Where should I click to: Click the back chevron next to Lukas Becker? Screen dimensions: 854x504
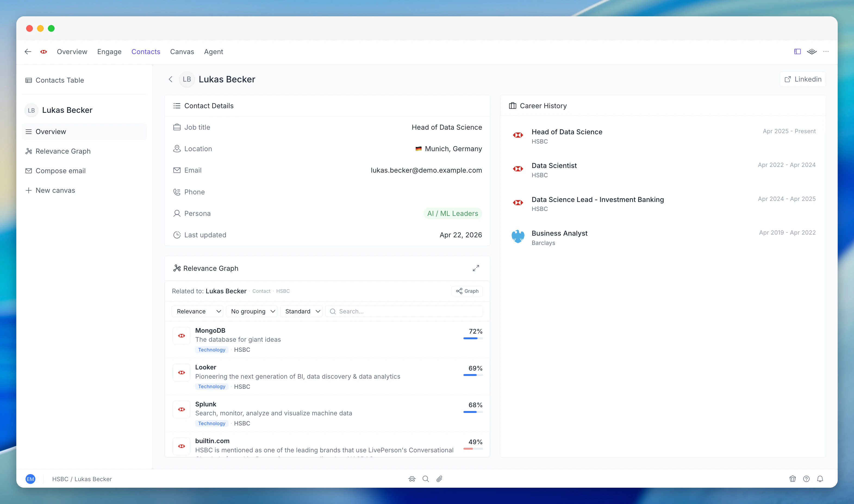[170, 79]
